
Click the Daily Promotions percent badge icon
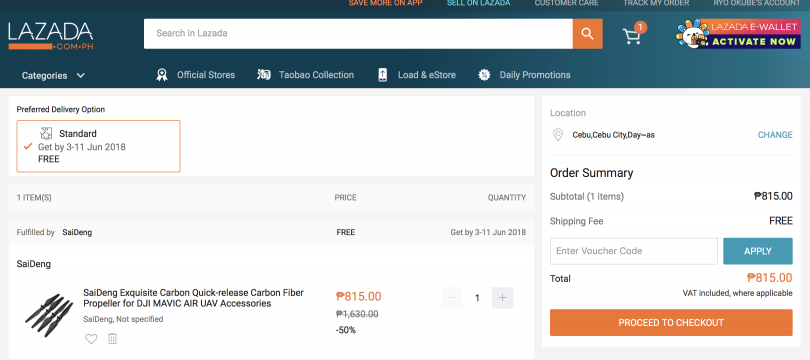[484, 75]
